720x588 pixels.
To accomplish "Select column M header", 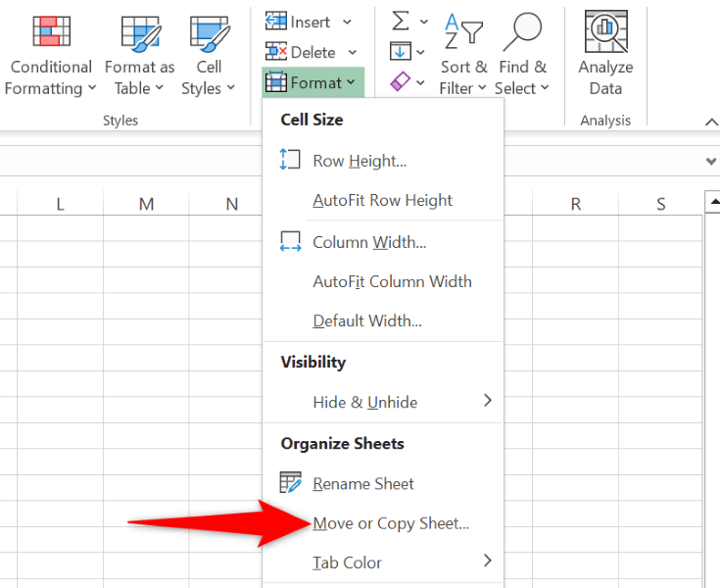I will tap(146, 204).
